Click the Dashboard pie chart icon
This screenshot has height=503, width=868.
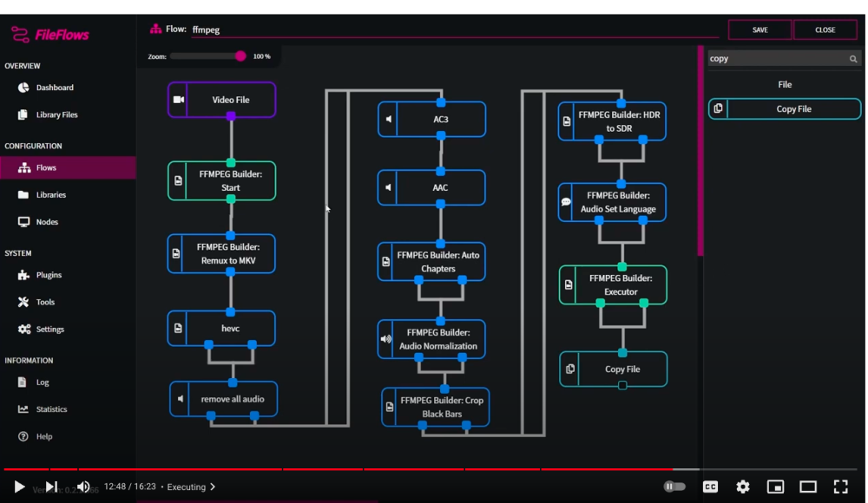click(23, 88)
